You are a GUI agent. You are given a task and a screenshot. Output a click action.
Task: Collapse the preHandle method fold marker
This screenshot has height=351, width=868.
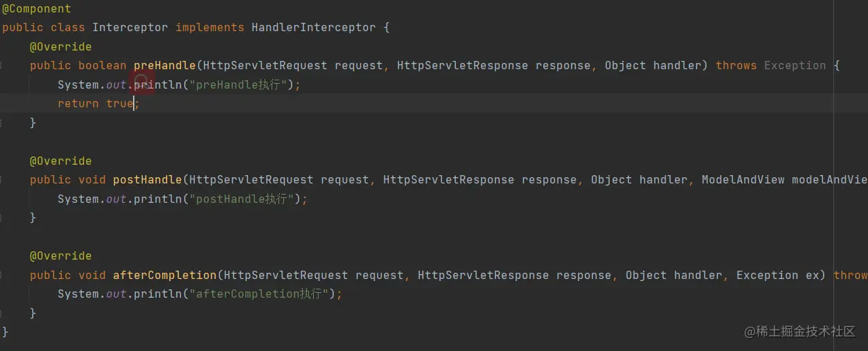[1, 66]
